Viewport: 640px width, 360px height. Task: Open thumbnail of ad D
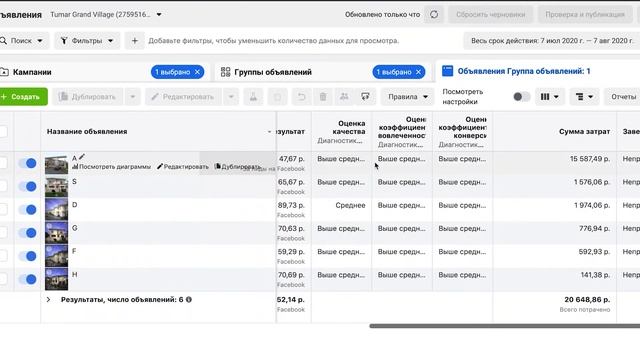pyautogui.click(x=56, y=209)
